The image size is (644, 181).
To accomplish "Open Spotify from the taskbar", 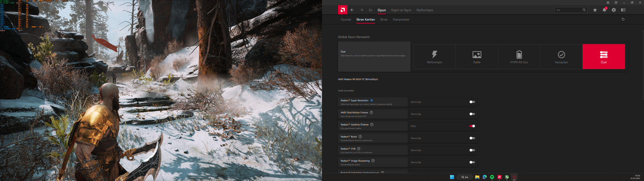I will [x=492, y=177].
